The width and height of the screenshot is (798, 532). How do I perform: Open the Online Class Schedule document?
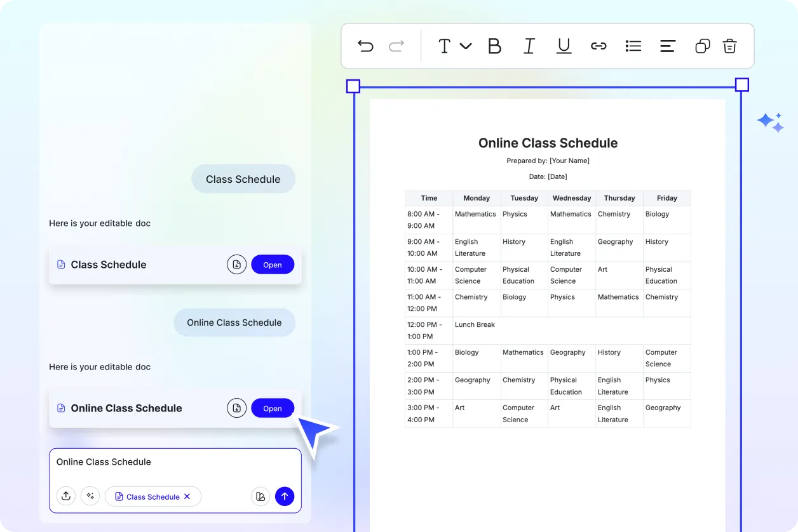[x=273, y=408]
